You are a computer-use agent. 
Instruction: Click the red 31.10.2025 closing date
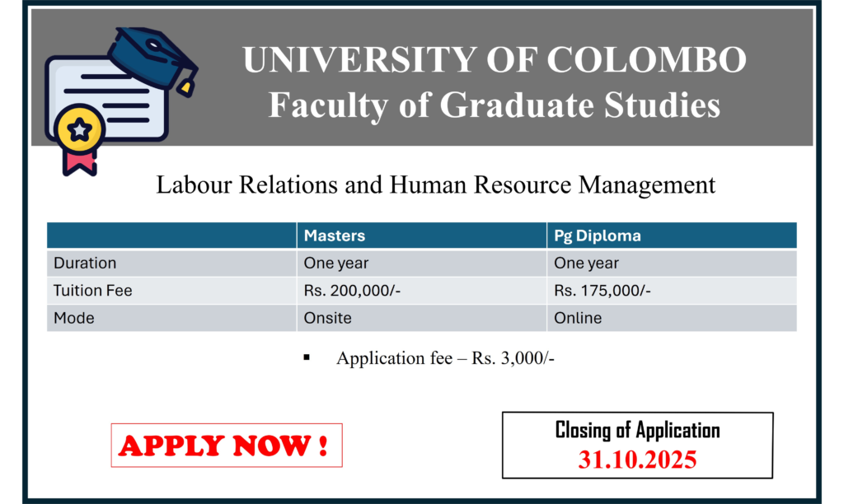pyautogui.click(x=637, y=460)
